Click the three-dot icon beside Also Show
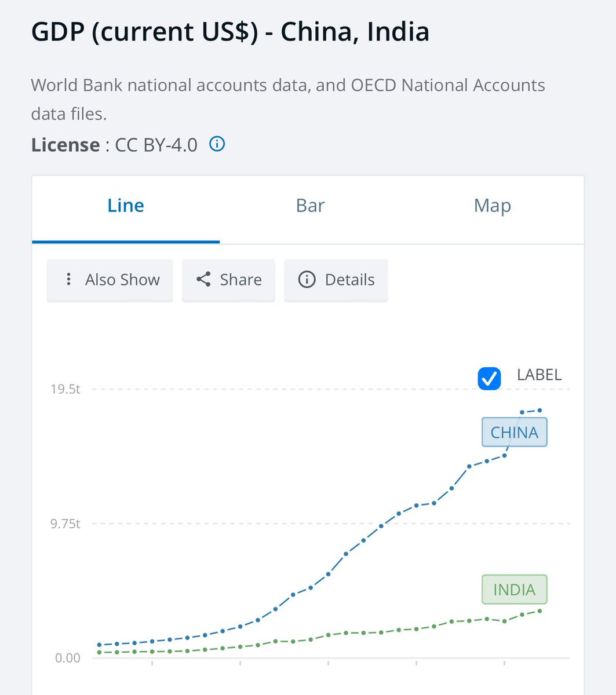Viewport: 616px width, 695px height. tap(69, 279)
